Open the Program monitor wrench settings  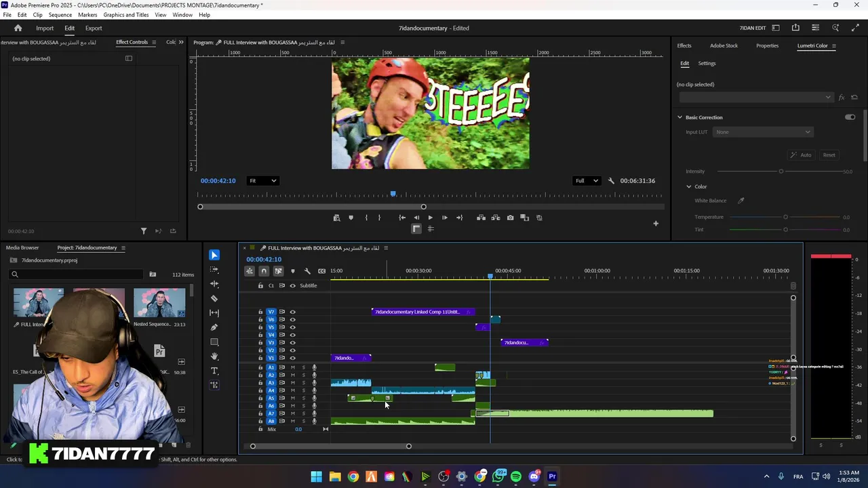pyautogui.click(x=611, y=181)
